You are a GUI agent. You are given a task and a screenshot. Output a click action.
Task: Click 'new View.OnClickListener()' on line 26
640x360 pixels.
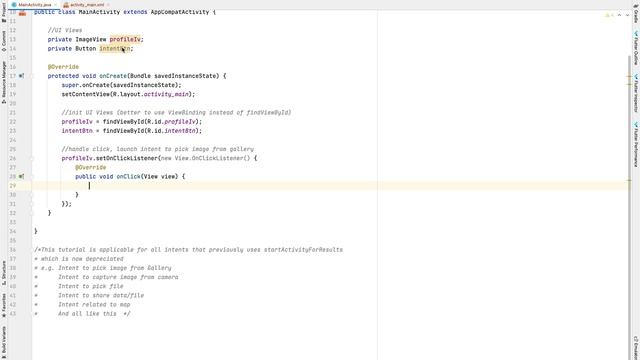[x=205, y=158]
